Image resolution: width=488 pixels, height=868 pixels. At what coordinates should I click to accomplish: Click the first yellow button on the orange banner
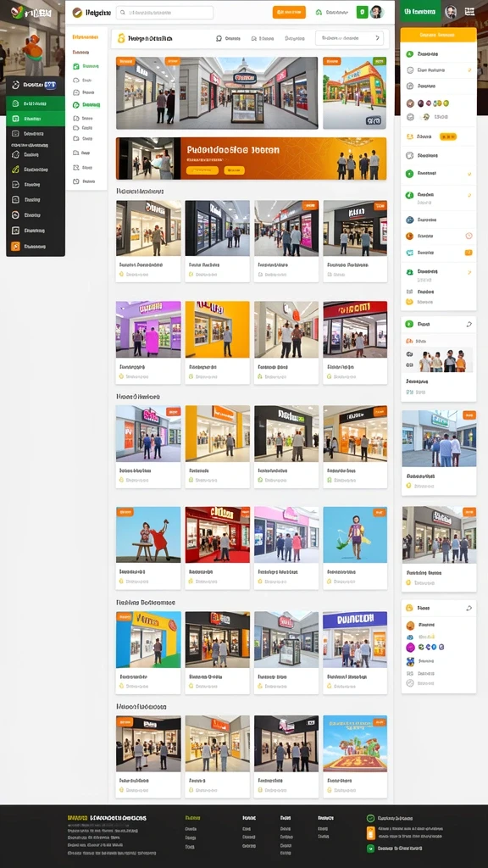tap(202, 170)
